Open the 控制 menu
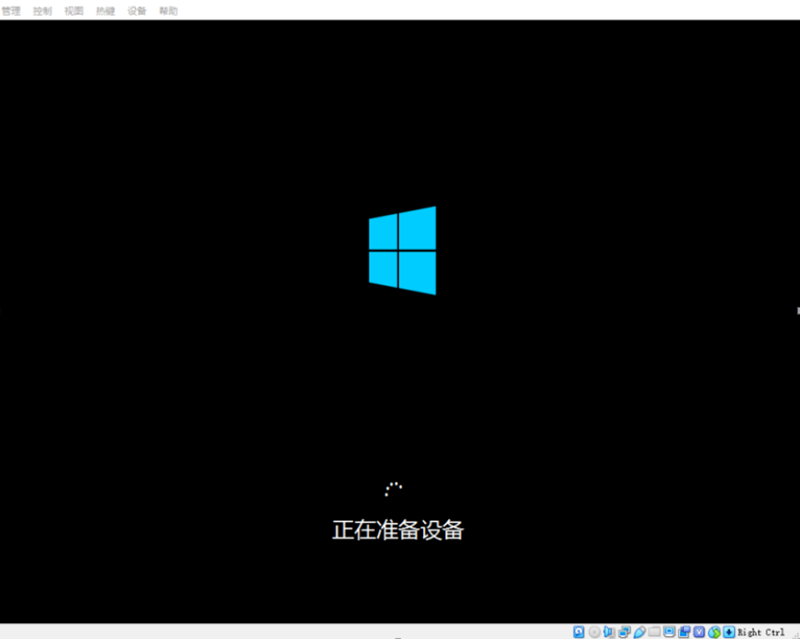 [x=42, y=11]
